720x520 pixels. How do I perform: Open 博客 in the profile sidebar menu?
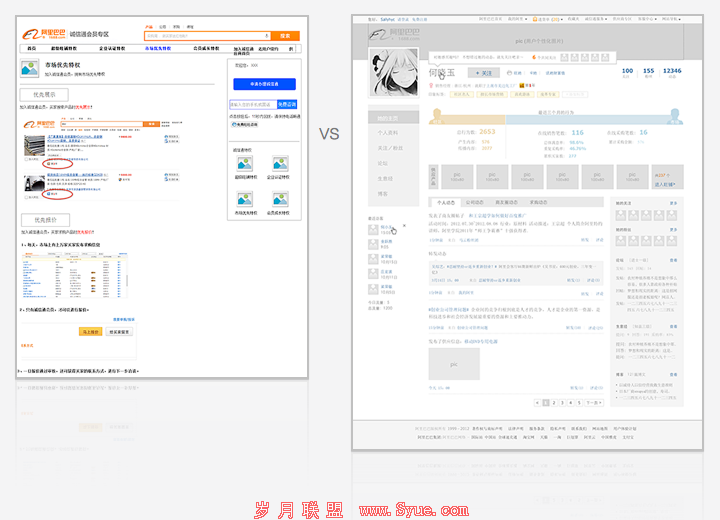pyautogui.click(x=382, y=193)
